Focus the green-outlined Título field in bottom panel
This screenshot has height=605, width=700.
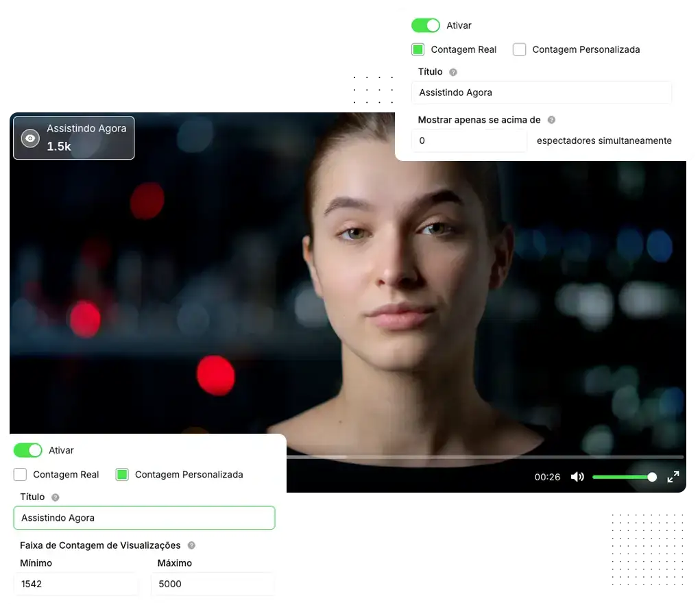tap(144, 517)
